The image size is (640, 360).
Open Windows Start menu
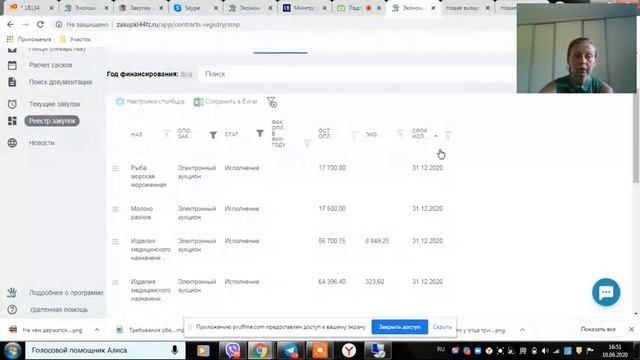(x=12, y=350)
